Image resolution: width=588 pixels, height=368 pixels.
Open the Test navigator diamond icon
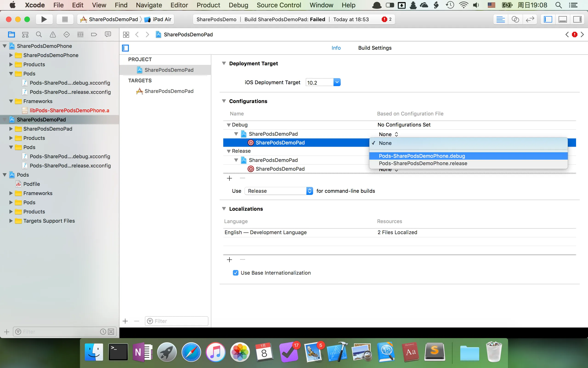67,34
